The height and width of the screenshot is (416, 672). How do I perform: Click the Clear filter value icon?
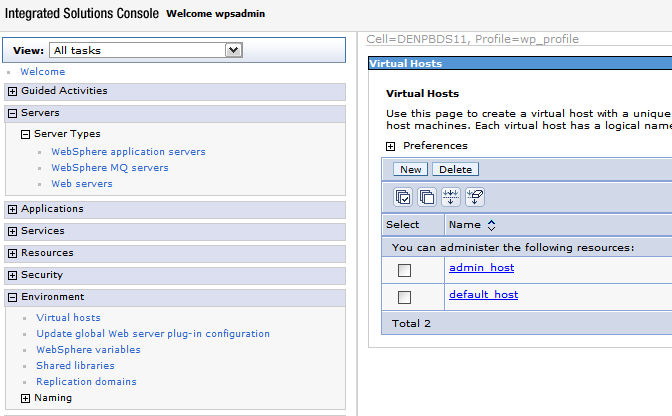pos(475,198)
